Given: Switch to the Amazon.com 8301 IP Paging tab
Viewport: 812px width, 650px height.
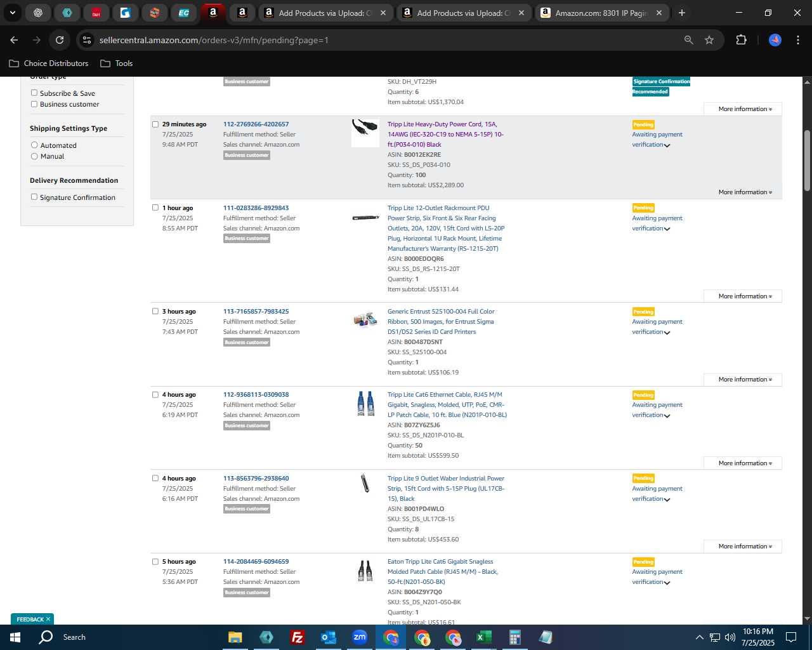Looking at the screenshot, I should pyautogui.click(x=601, y=13).
